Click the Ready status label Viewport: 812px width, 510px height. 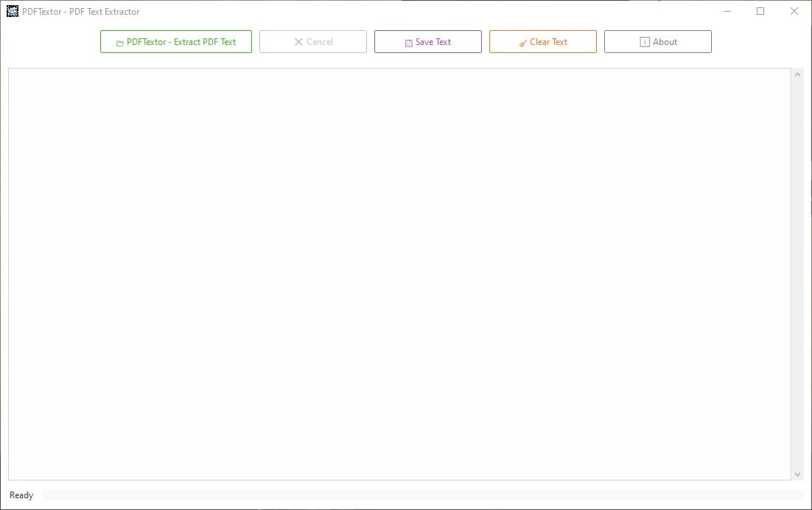[21, 495]
